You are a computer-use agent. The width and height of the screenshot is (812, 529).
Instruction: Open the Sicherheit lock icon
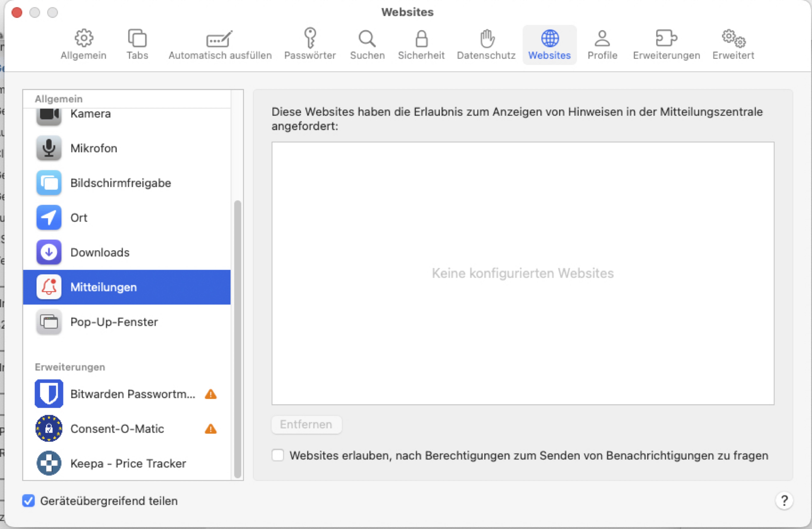click(421, 38)
